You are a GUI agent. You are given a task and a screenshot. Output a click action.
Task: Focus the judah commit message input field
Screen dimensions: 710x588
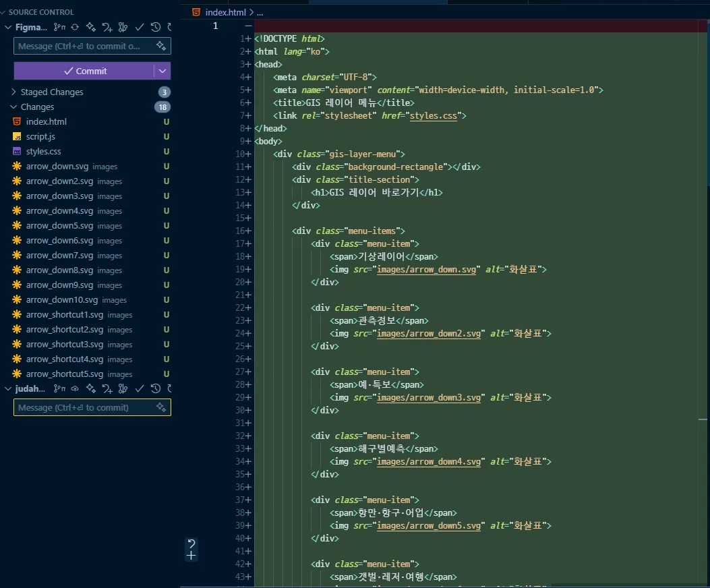click(81, 407)
